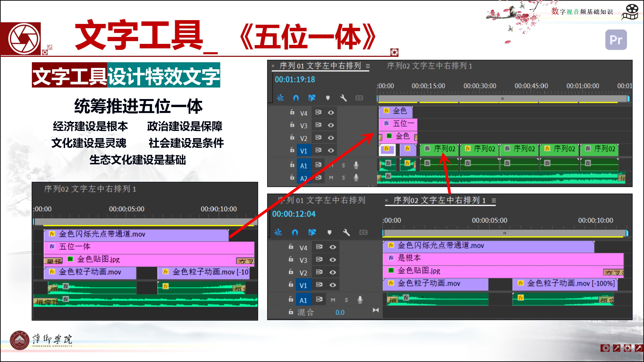Viewport: 644px width, 362px height.
Task: Click the linked selection icon in the upper timeline
Action: click(x=312, y=98)
